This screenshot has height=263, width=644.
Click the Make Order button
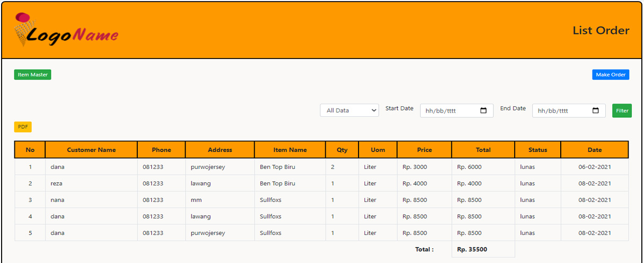point(611,75)
